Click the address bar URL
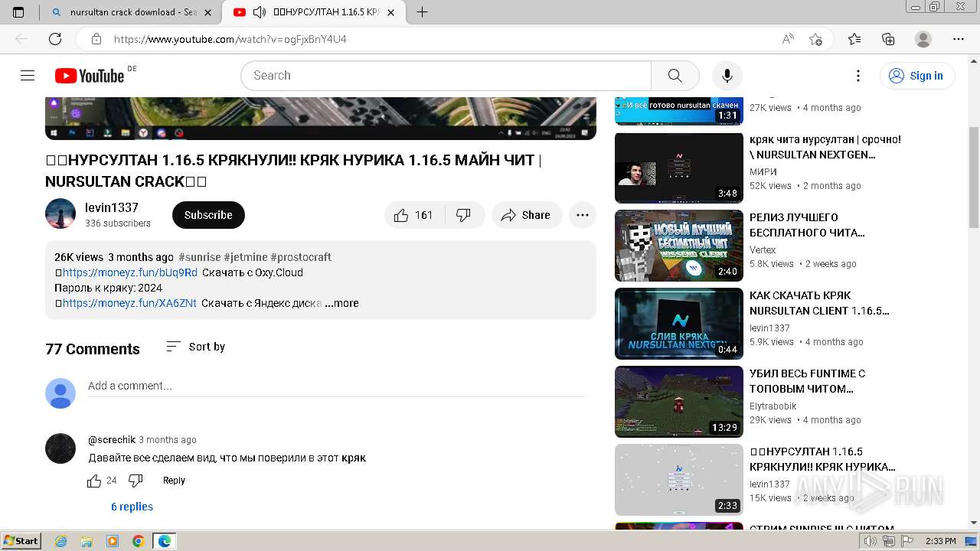Image resolution: width=980 pixels, height=551 pixels. coord(230,39)
